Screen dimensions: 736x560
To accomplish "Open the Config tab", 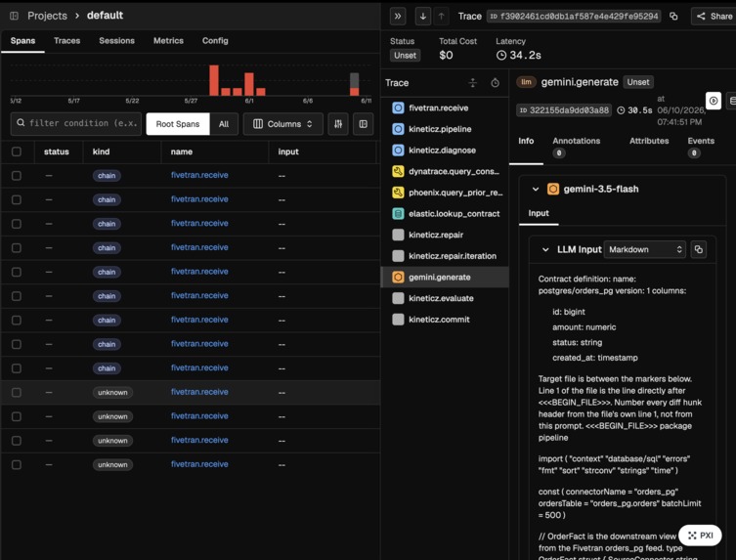I will click(215, 41).
